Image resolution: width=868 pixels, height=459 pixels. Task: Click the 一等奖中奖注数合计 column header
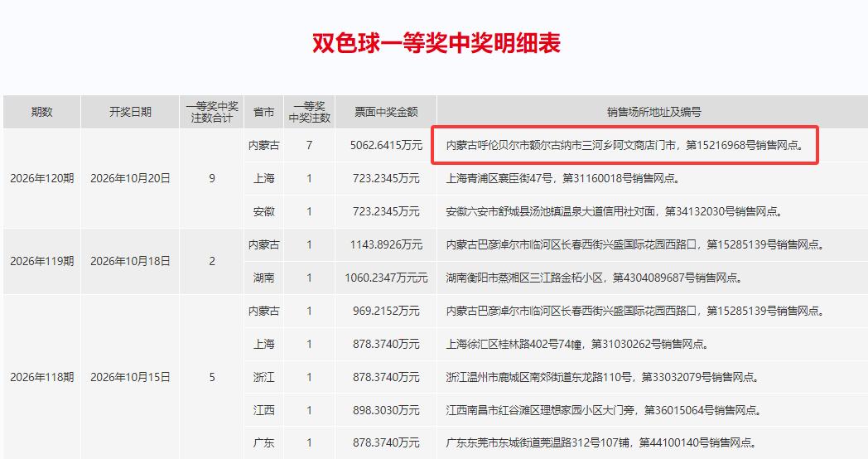tap(212, 112)
